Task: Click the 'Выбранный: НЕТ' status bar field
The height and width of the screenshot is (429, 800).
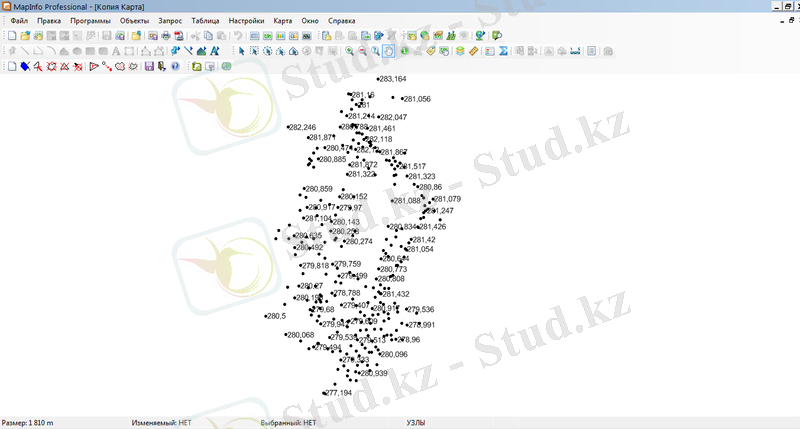Action: (x=288, y=423)
